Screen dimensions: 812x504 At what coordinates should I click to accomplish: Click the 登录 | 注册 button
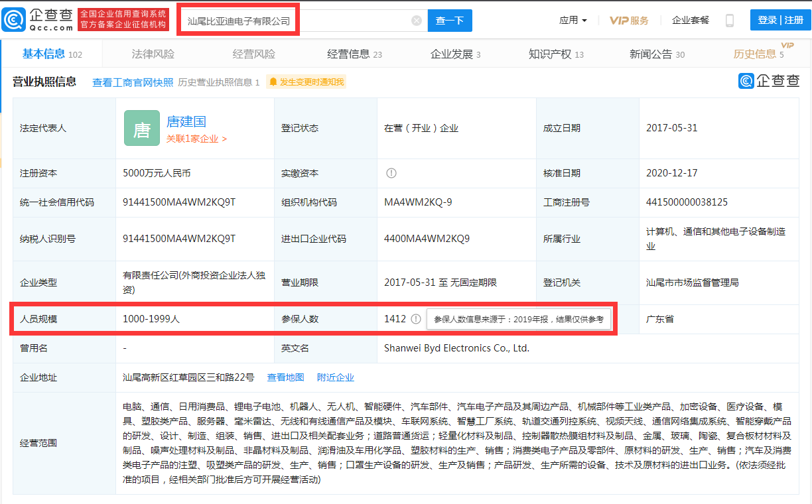[x=781, y=20]
